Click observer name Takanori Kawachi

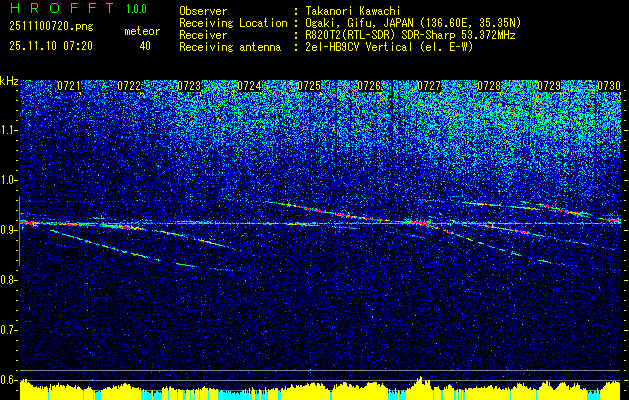(351, 11)
